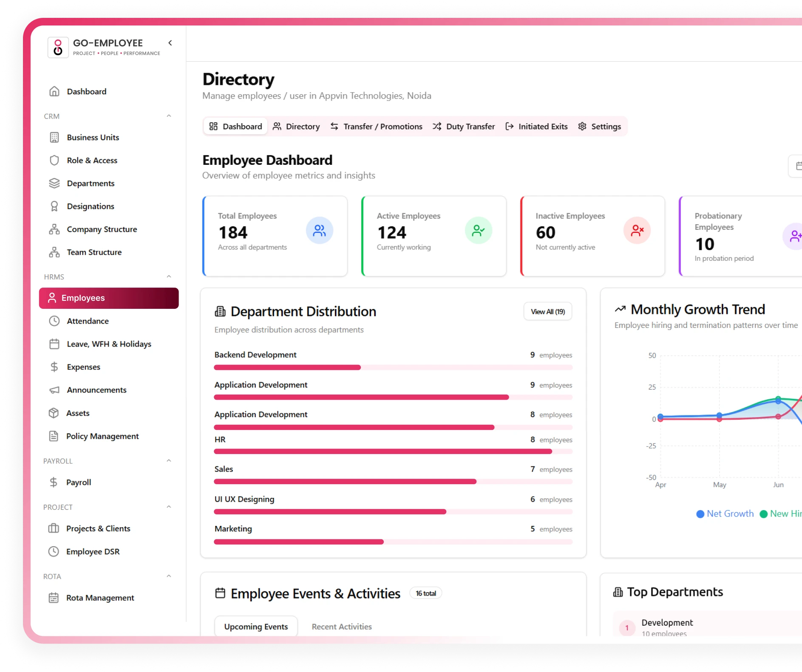Image resolution: width=802 pixels, height=672 pixels.
Task: Select the Recent Activities tab
Action: [342, 627]
